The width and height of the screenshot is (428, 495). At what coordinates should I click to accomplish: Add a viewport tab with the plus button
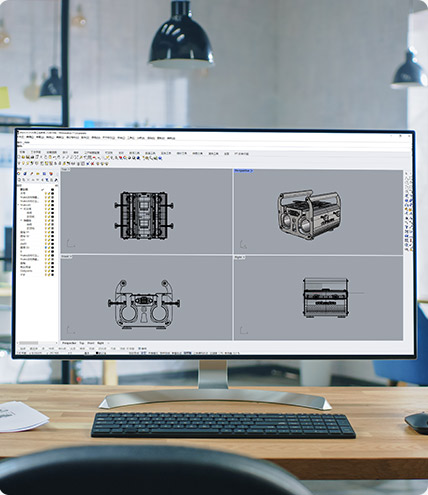[x=108, y=343]
